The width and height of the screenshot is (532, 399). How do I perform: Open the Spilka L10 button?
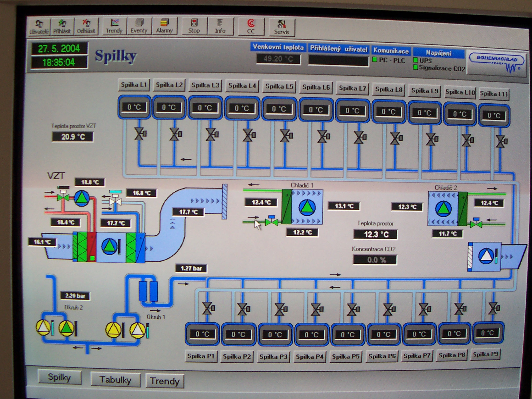(460, 92)
